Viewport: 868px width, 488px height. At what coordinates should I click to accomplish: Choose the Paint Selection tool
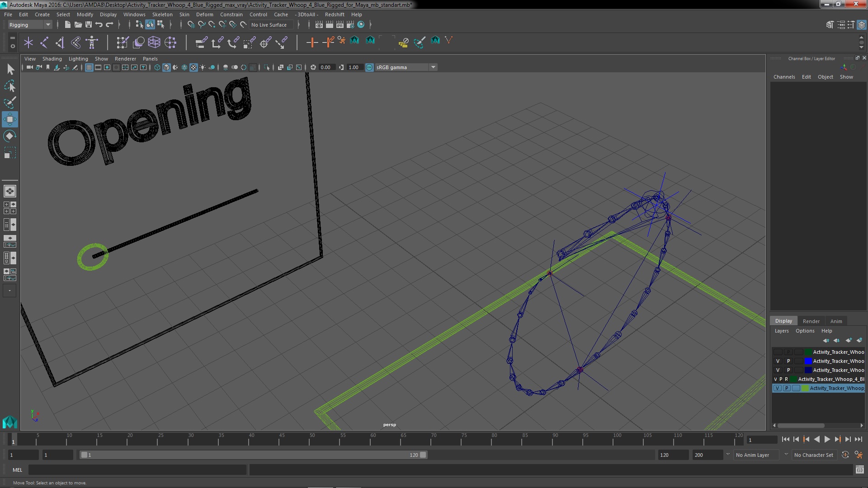coord(9,103)
